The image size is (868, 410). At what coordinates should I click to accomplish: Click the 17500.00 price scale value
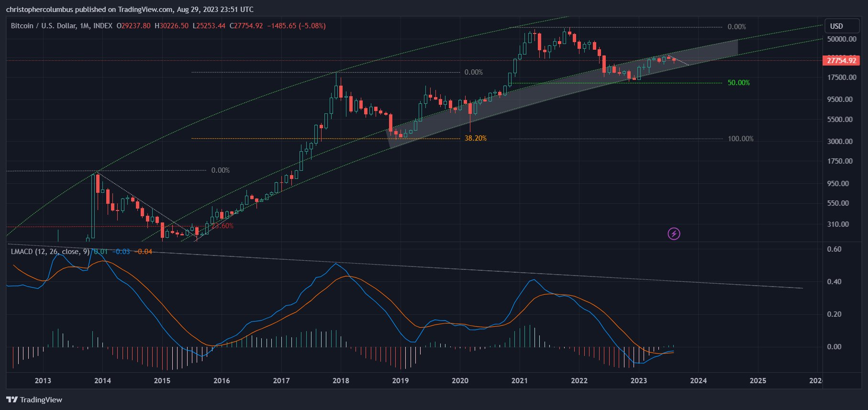tap(842, 78)
